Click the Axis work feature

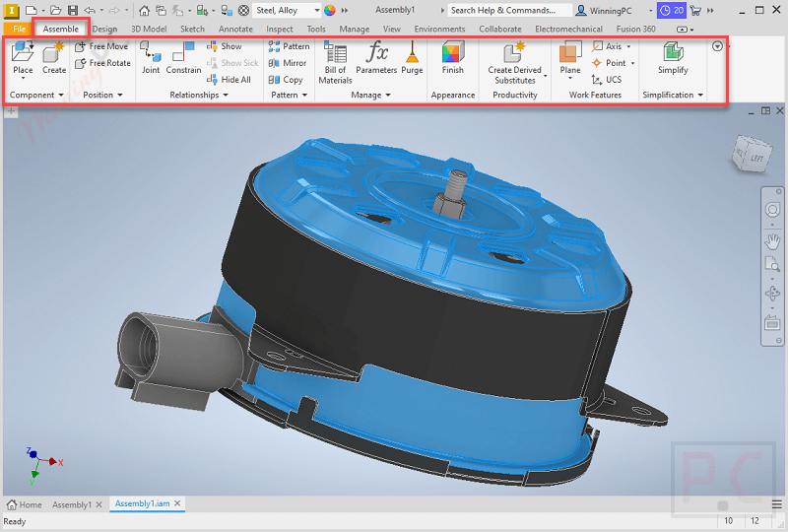607,46
